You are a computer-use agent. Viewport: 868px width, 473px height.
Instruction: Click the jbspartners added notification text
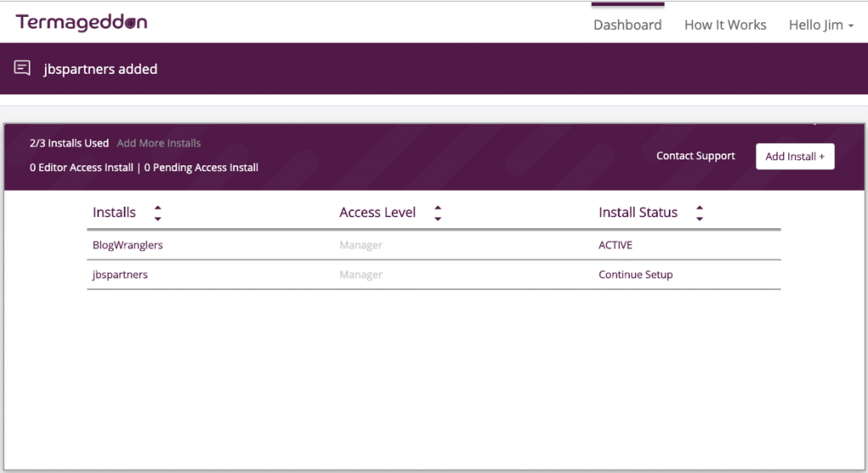pos(101,70)
